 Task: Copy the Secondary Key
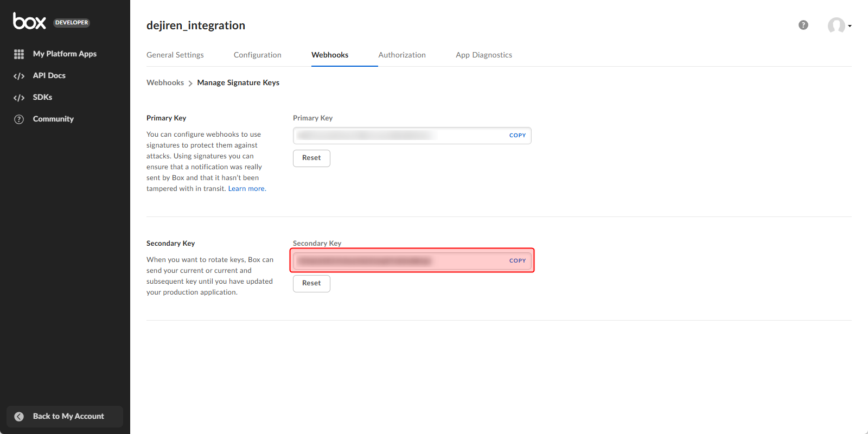pos(518,261)
